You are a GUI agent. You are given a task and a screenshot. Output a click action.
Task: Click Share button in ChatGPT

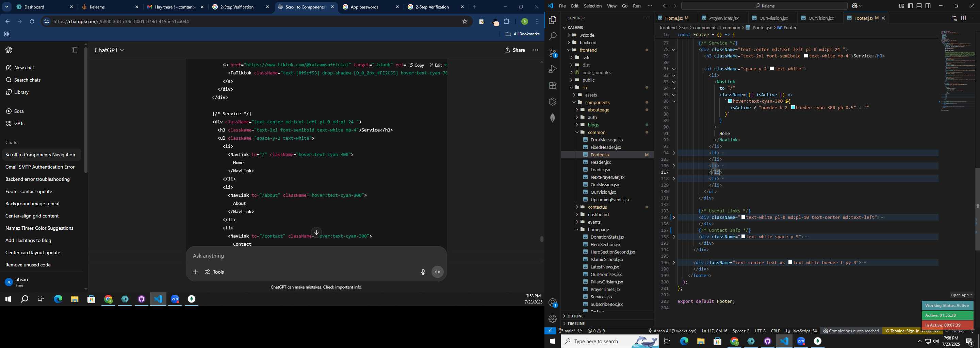click(x=515, y=50)
